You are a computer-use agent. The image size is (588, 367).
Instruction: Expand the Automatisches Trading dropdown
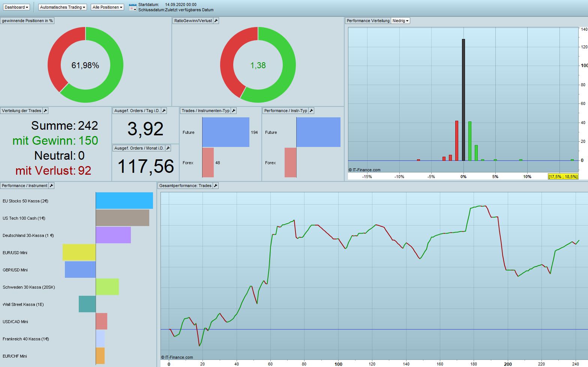tap(63, 7)
